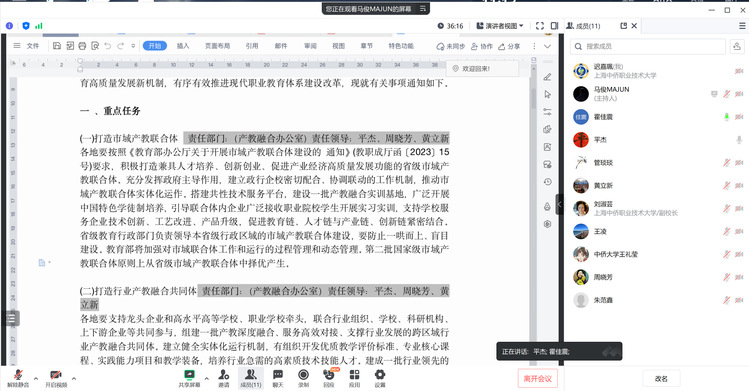Toggle the Members (11) panel button
The image size is (749, 391).
[x=251, y=378]
